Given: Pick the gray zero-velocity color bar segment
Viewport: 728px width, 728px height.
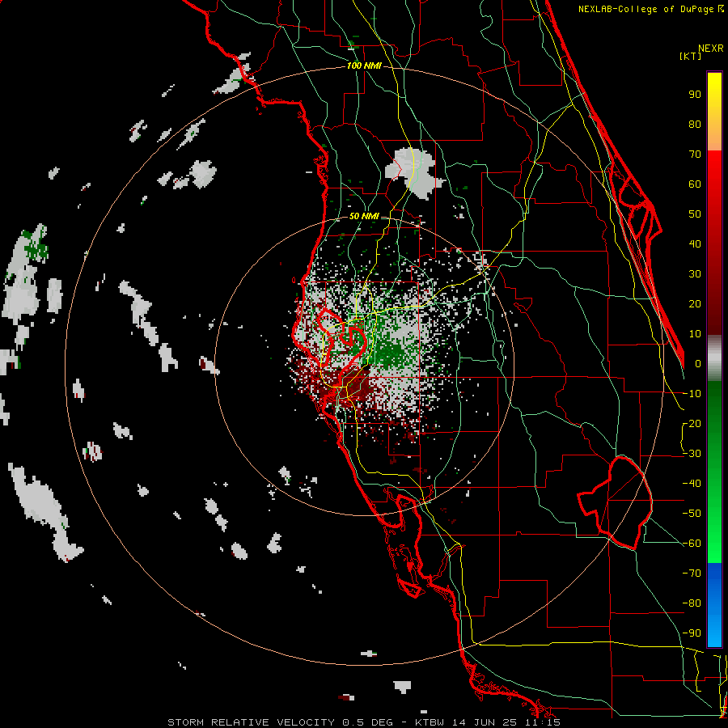Looking at the screenshot, I should (x=714, y=358).
